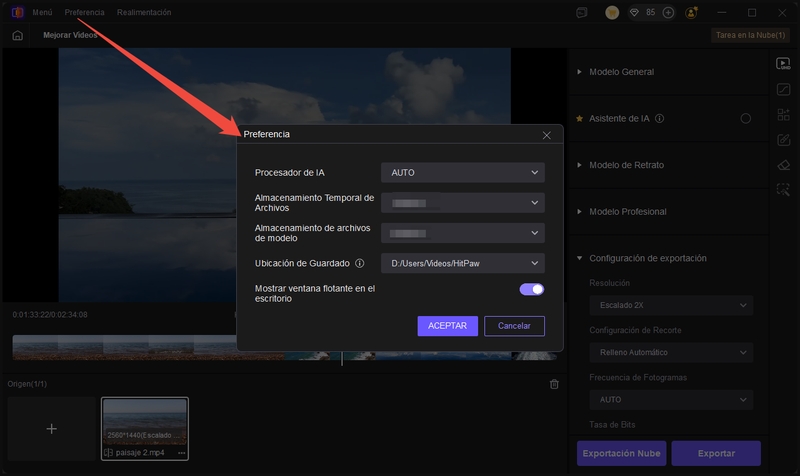Open the Menú menu
The width and height of the screenshot is (800, 476).
click(42, 12)
